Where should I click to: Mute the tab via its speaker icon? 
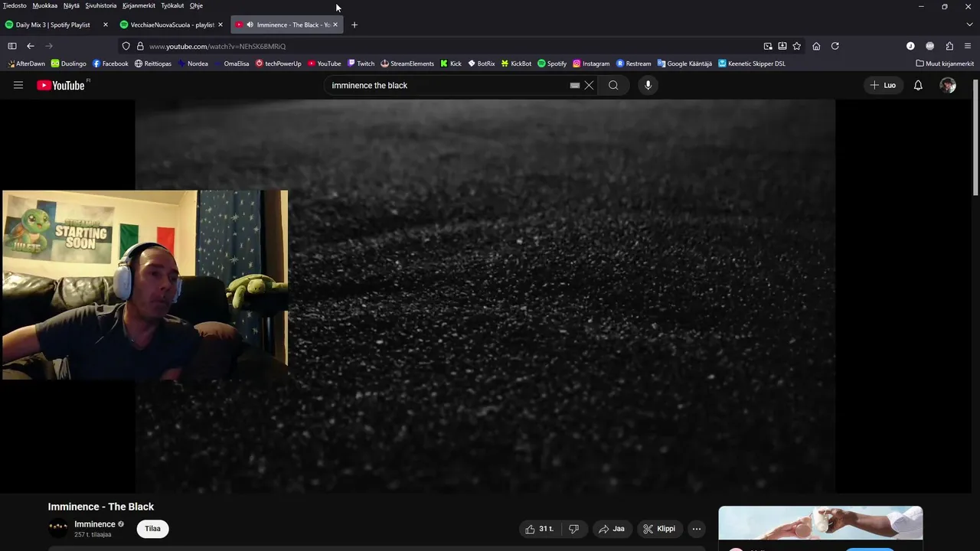click(250, 24)
